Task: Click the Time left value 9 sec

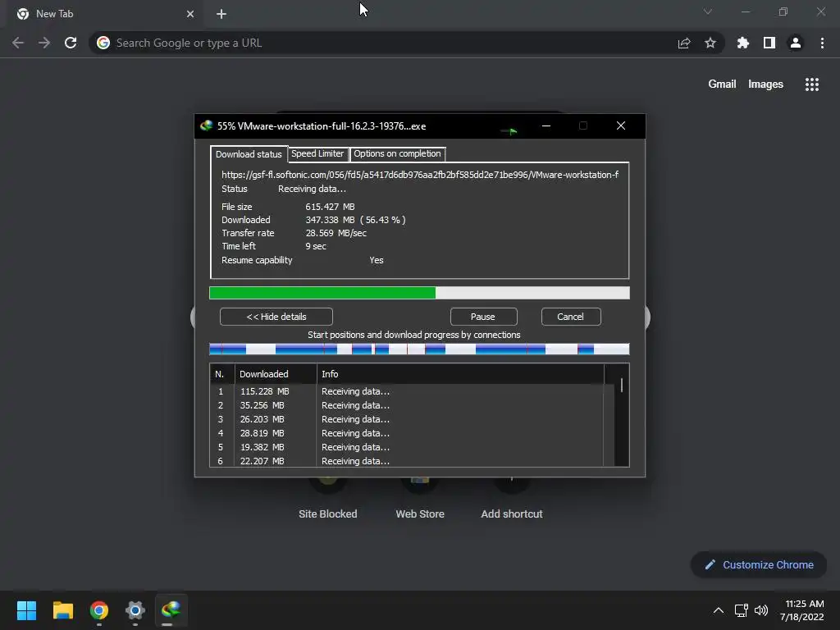Action: pyautogui.click(x=316, y=246)
